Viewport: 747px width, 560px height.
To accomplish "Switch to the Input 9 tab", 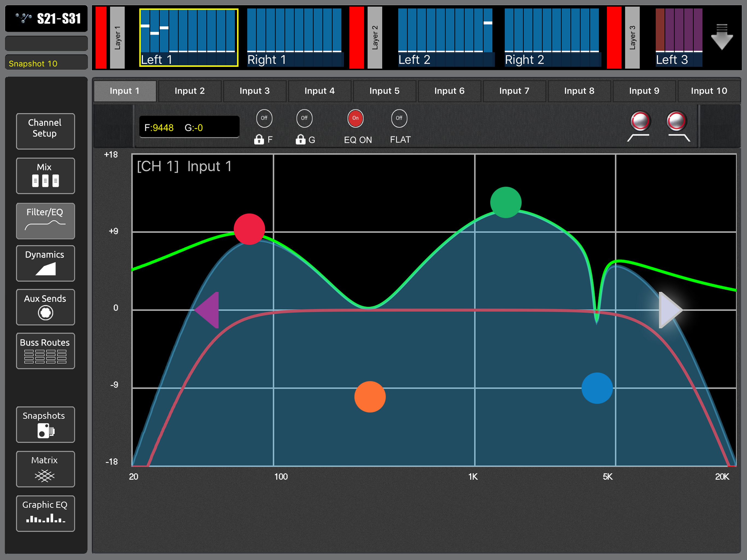I will 644,91.
